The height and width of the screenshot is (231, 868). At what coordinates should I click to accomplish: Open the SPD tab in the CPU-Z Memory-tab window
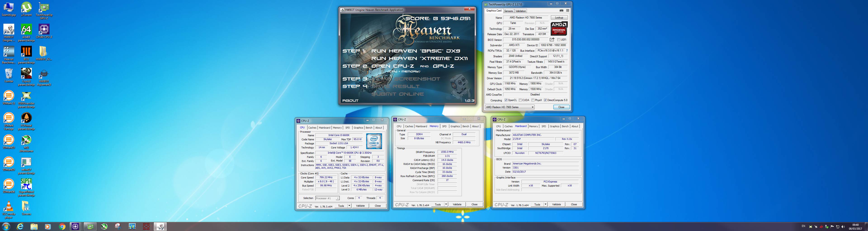coord(444,126)
